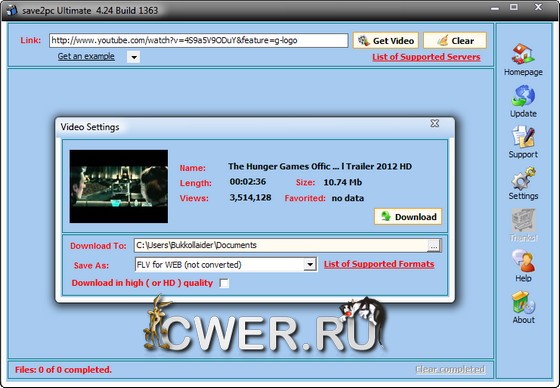
Task: Minimize the save2pc window
Action: (495, 8)
